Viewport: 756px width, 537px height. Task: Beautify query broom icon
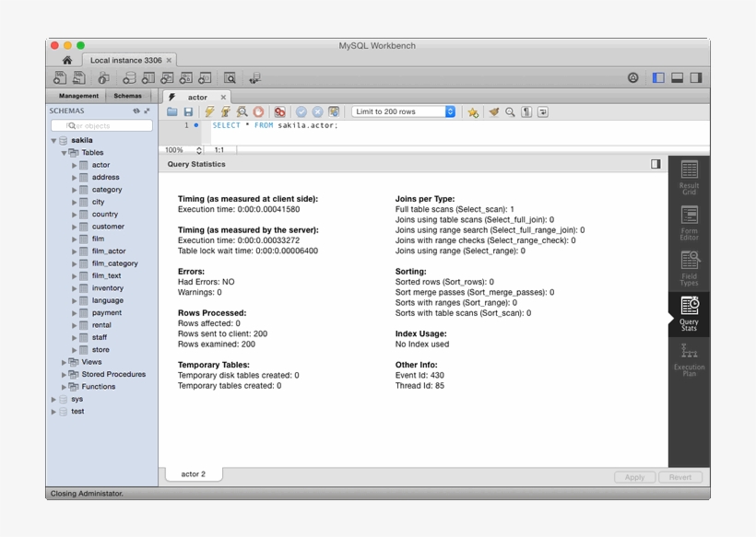(x=494, y=112)
